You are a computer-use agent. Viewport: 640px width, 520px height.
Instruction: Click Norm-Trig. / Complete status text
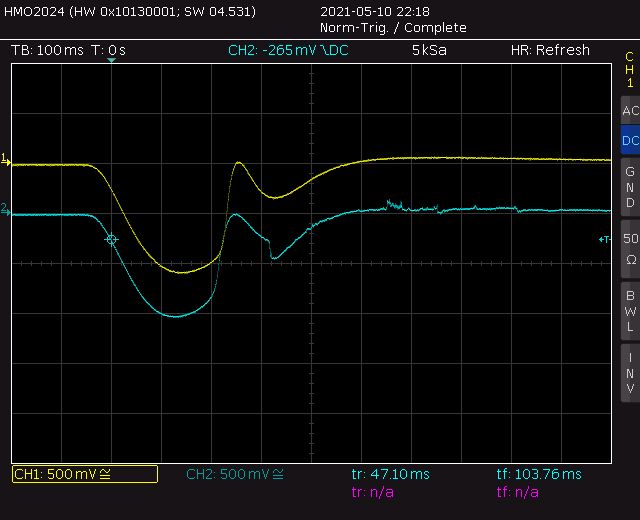click(x=393, y=28)
